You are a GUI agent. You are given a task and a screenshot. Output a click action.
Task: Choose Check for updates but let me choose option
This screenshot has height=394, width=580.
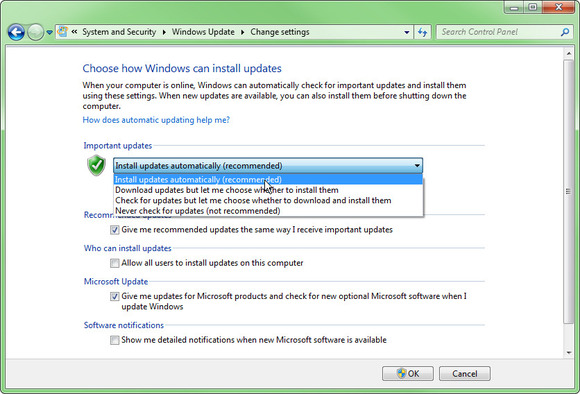(x=268, y=201)
